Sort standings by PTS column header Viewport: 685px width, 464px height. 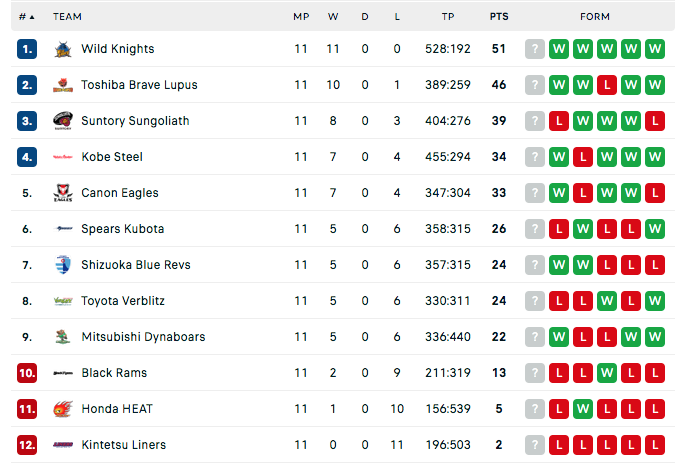[499, 17]
